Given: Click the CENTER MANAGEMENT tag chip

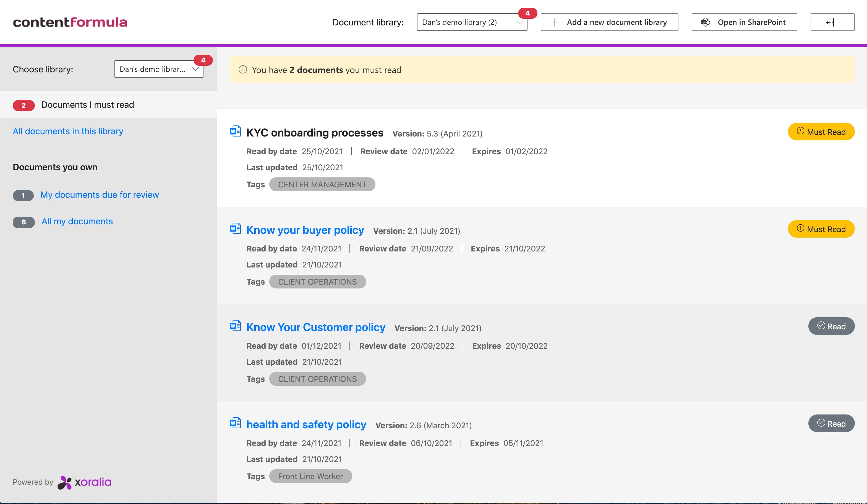Looking at the screenshot, I should (x=322, y=185).
